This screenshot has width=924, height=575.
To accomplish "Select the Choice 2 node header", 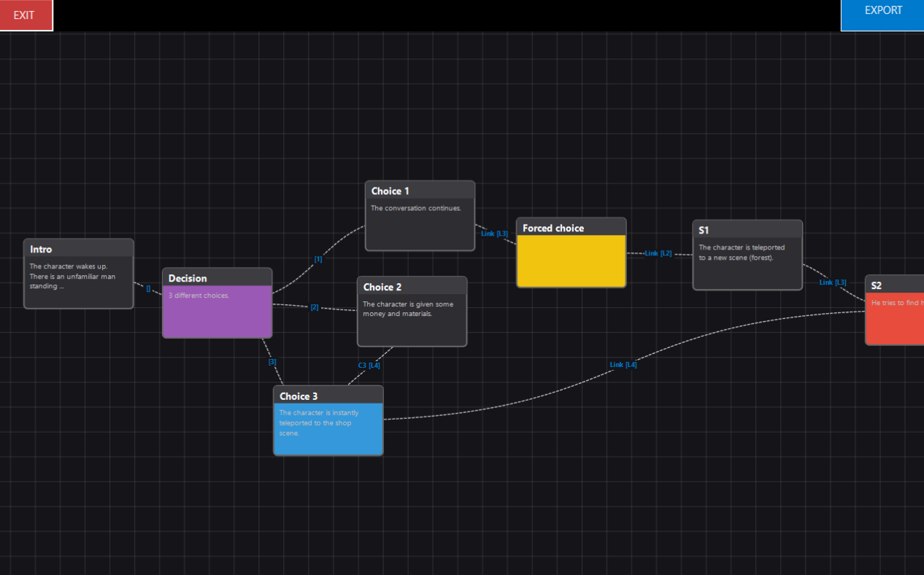I will (x=412, y=286).
